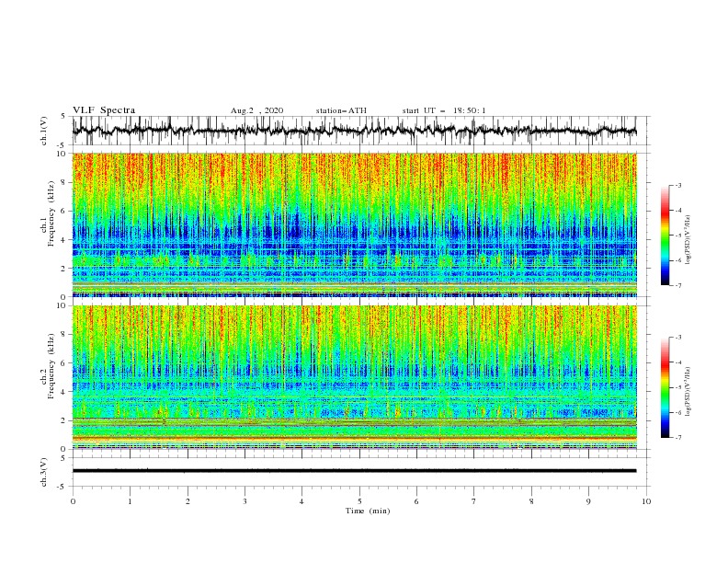This screenshot has width=728, height=563.
Task: Click the "8" kHz tick of ch.1 spectrogram
Action: pyautogui.click(x=64, y=182)
